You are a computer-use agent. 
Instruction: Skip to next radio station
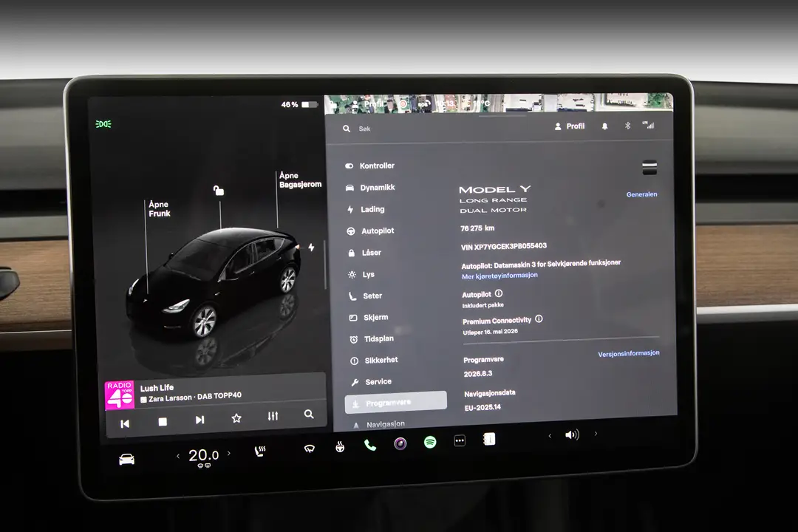pos(200,420)
